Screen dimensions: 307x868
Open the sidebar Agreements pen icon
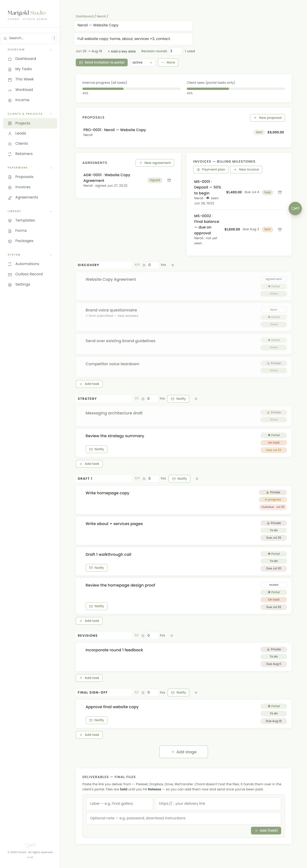(10, 197)
